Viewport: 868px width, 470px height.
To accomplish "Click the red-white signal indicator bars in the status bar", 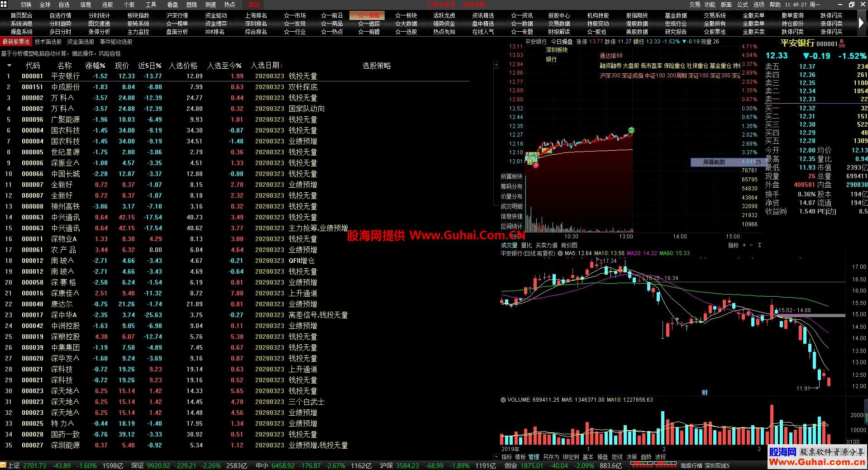I will pos(653,465).
